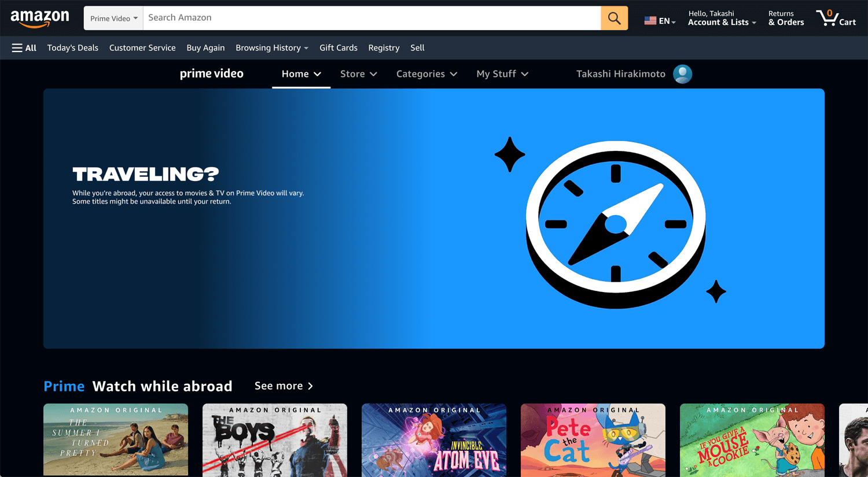Image resolution: width=868 pixels, height=477 pixels.
Task: Click Takashi Hirakimoto profile avatar
Action: pos(682,74)
